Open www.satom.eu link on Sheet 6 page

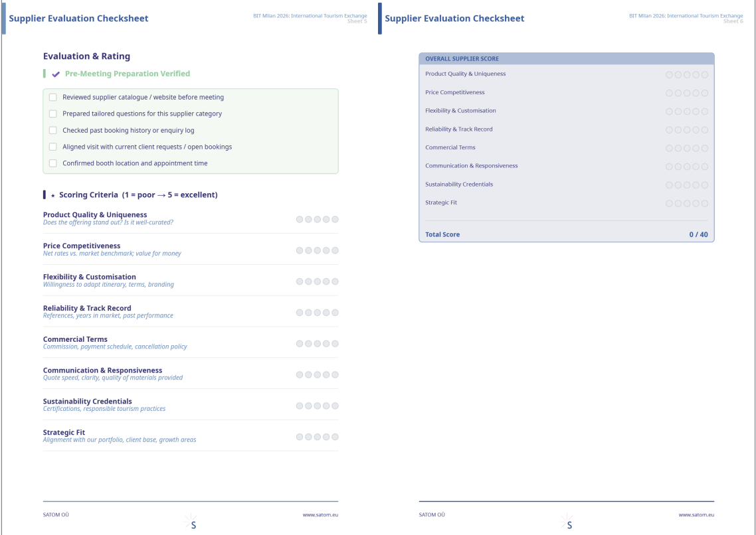(696, 515)
